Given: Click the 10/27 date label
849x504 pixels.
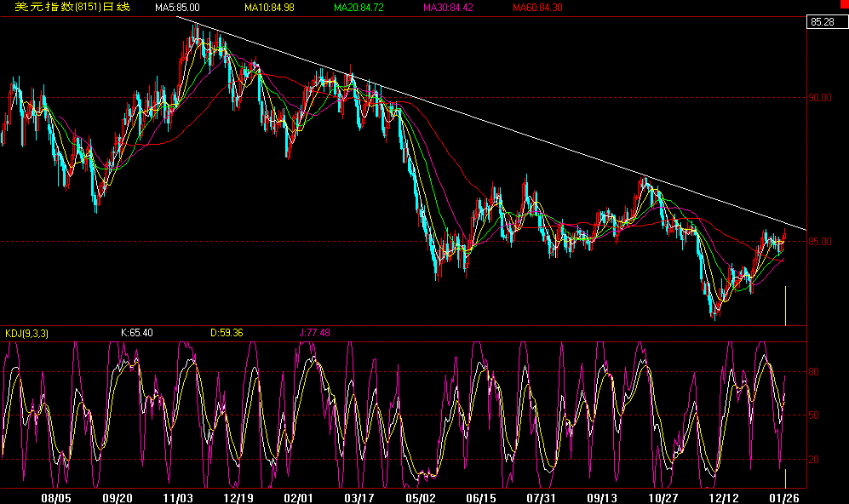Looking at the screenshot, I should tap(663, 498).
